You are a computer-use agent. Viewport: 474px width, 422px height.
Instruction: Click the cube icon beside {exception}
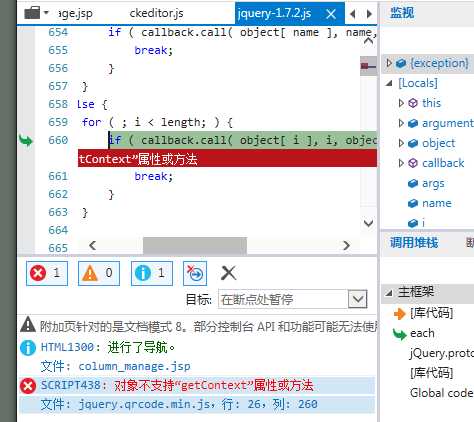[x=401, y=63]
